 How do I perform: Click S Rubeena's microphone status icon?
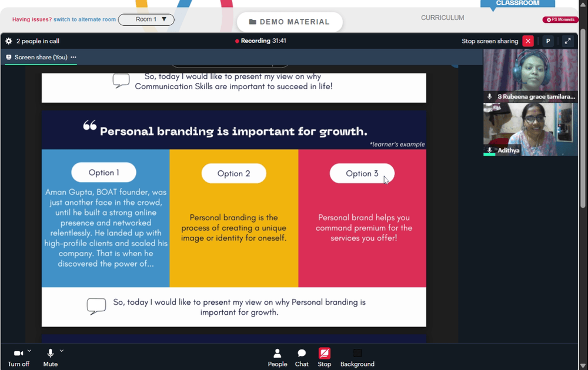(x=489, y=97)
